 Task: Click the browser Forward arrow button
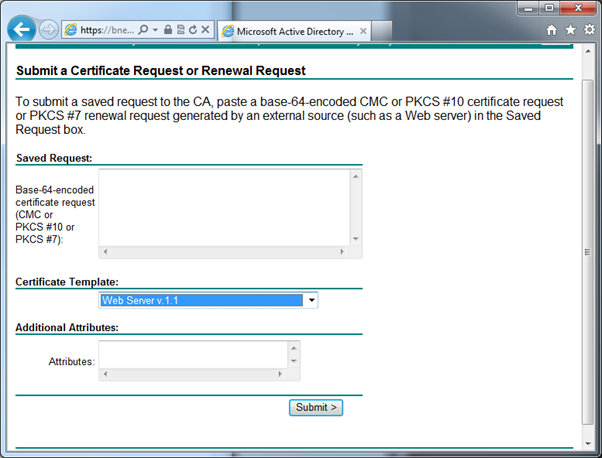click(48, 29)
